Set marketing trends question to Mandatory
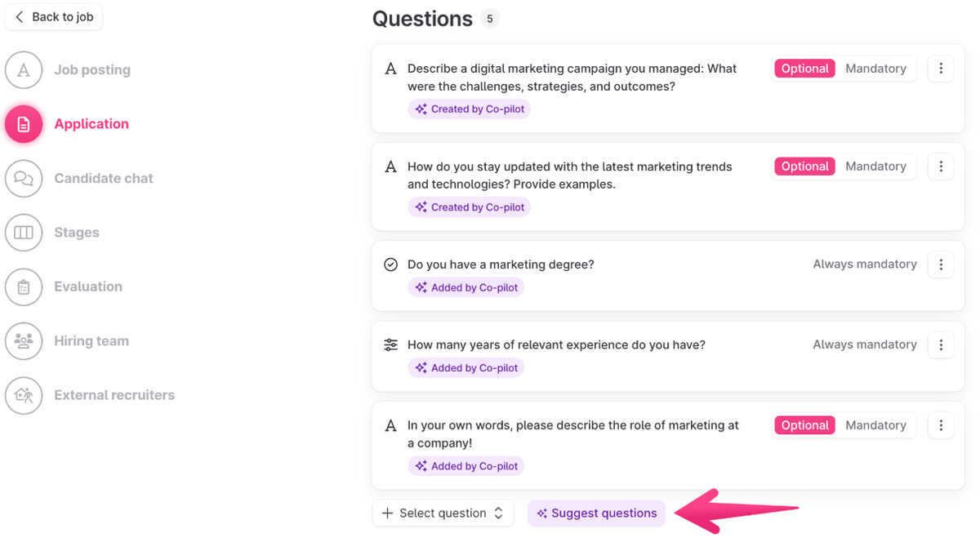The width and height of the screenshot is (980, 542). click(x=875, y=167)
